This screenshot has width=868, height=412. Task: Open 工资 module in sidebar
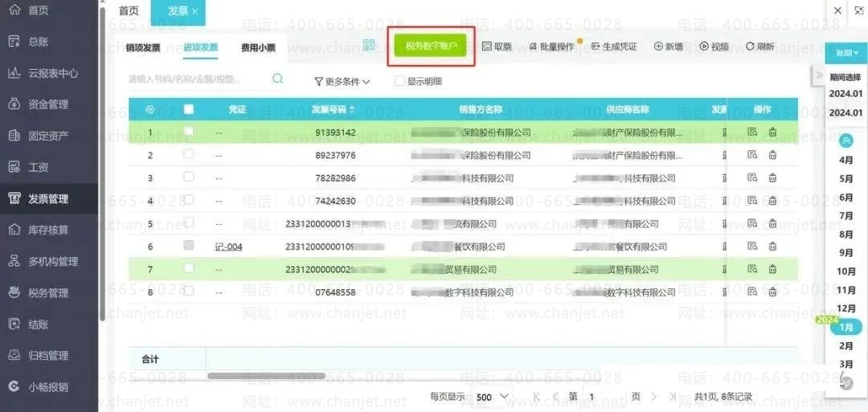point(38,167)
